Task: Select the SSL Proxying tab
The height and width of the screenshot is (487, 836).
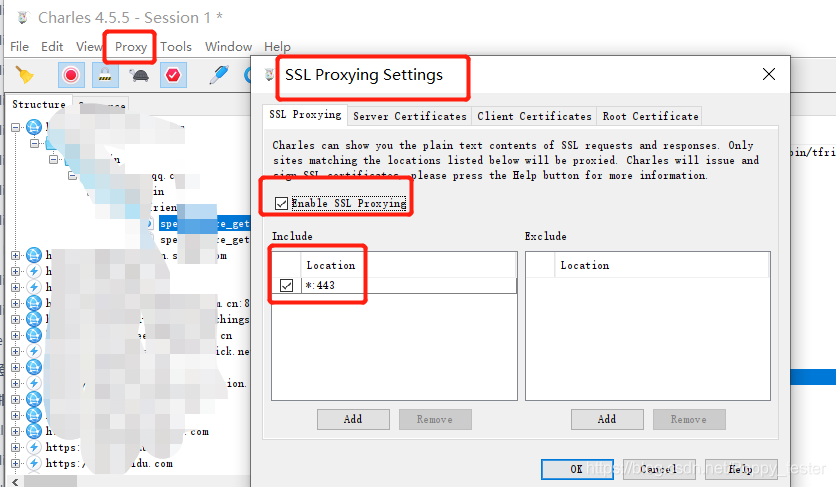Action: click(x=305, y=115)
